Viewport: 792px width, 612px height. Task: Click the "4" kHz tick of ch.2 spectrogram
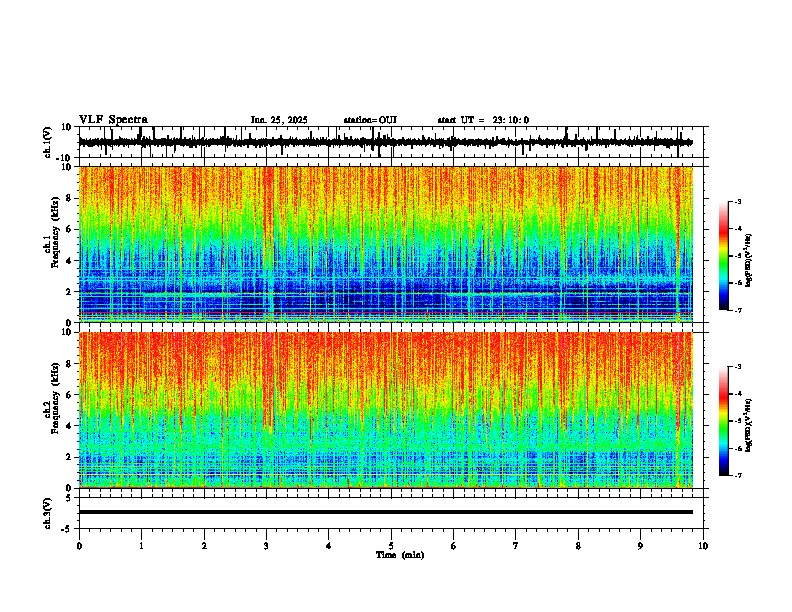tap(70, 426)
